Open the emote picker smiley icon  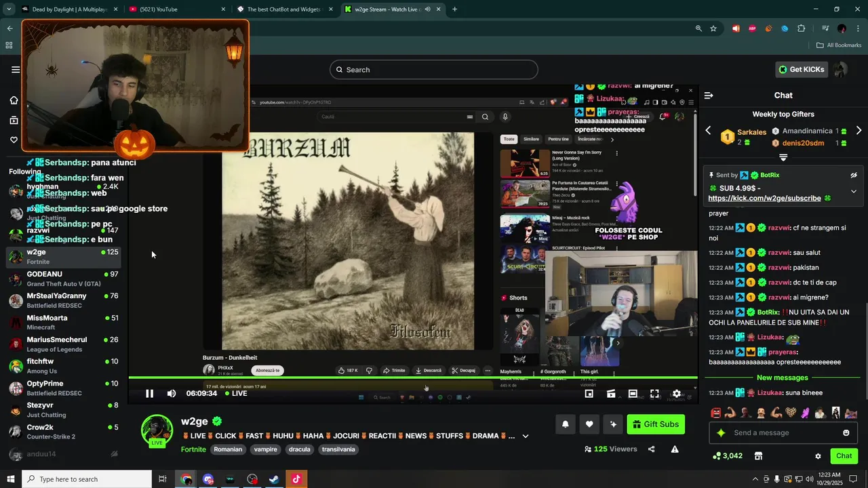[x=846, y=432]
